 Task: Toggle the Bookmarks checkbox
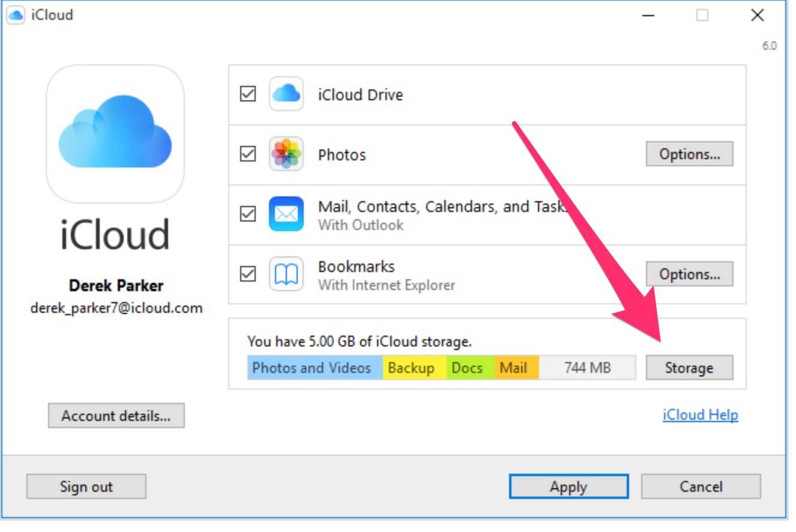(248, 274)
